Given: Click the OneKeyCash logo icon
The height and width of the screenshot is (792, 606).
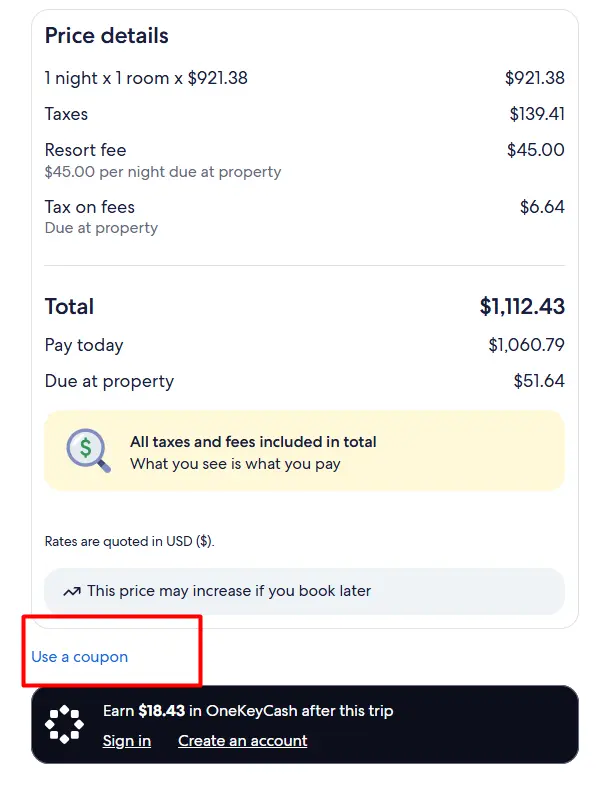Looking at the screenshot, I should coord(65,724).
